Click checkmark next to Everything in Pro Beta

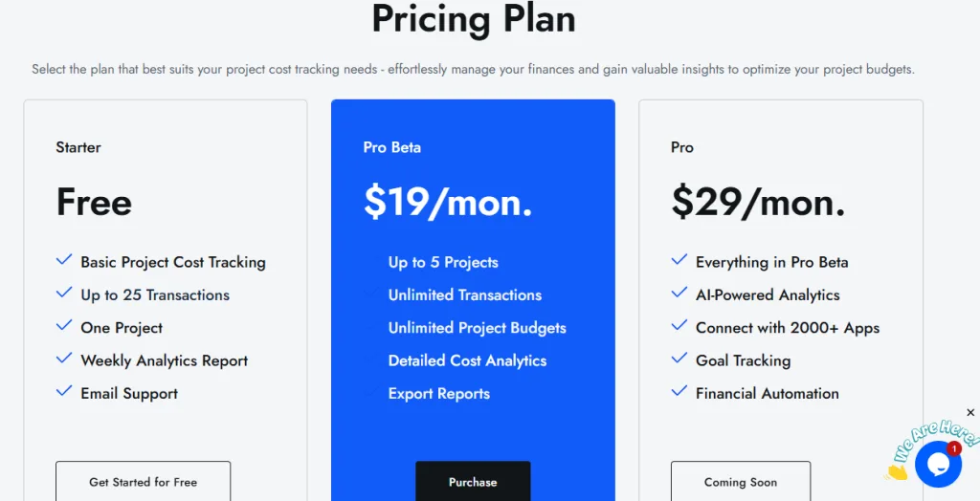(x=679, y=260)
